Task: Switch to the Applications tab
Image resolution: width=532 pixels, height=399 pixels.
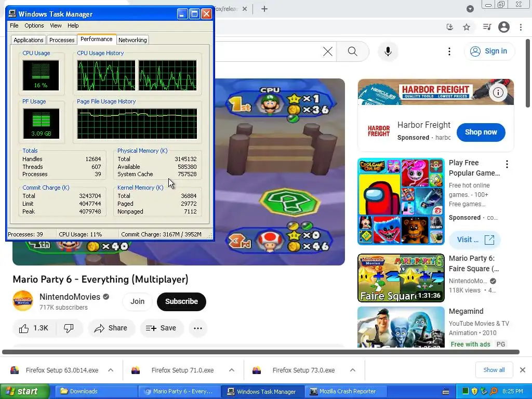Action: pyautogui.click(x=29, y=40)
